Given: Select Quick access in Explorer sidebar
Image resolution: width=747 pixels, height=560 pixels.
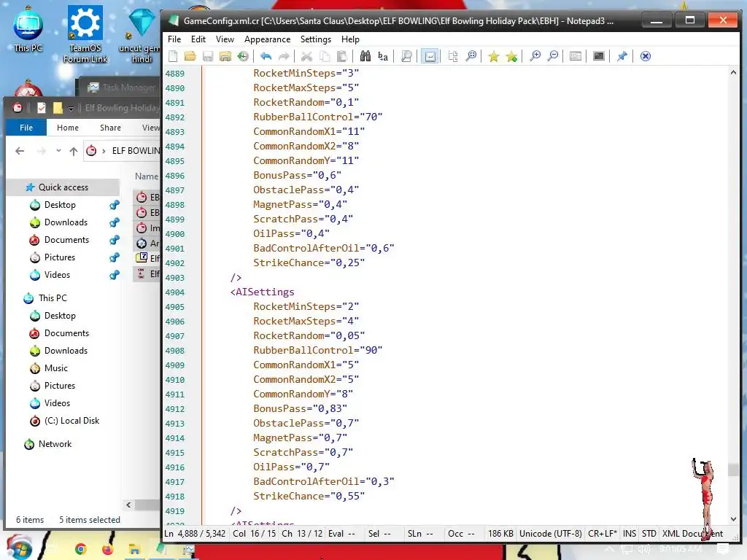Looking at the screenshot, I should coord(63,187).
